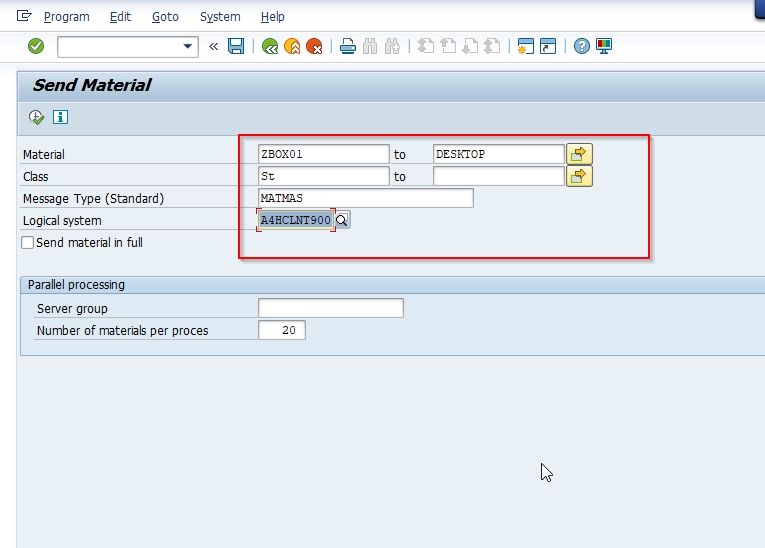Click the Server group label

tap(72, 309)
